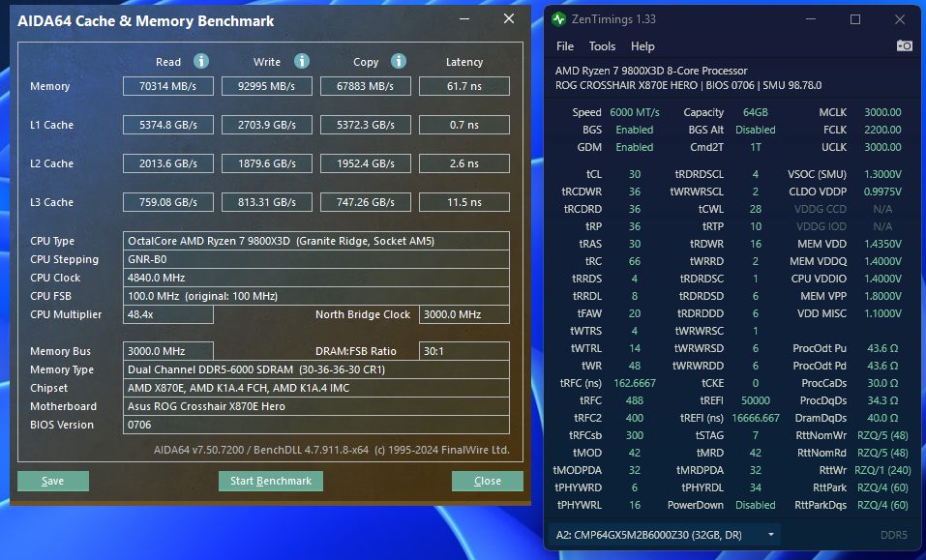926x560 pixels.
Task: Click the Save button in AIDA64
Action: [53, 481]
